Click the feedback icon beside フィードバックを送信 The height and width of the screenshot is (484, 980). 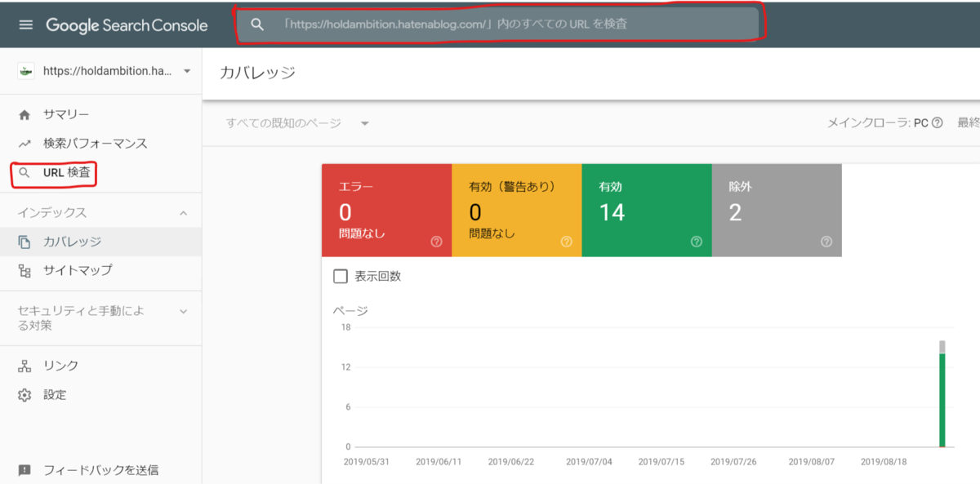point(24,470)
